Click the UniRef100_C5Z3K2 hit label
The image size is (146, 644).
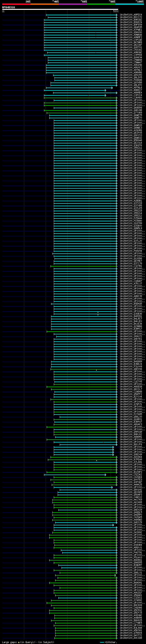(131, 474)
